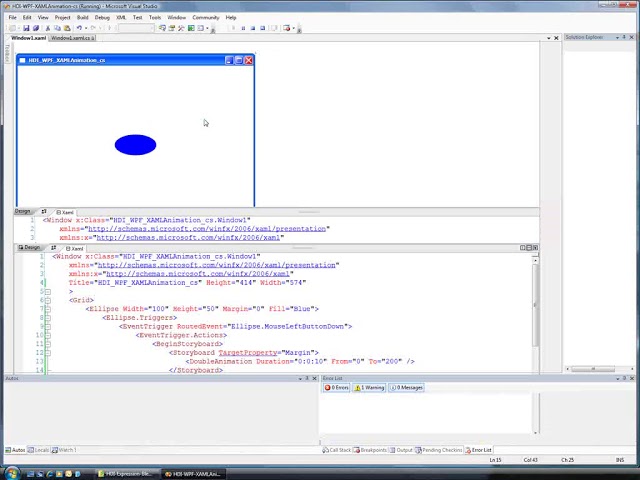
Task: Pin the Autos panel
Action: [x=307, y=378]
